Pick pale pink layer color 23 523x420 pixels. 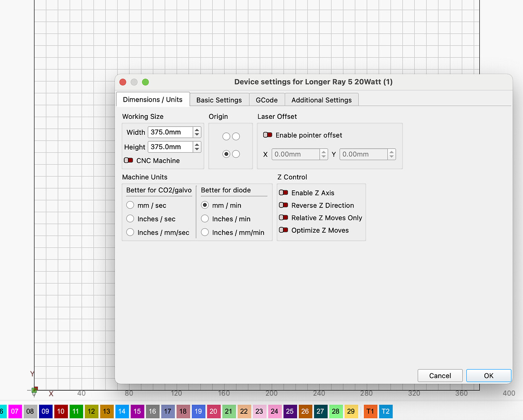[259, 411]
